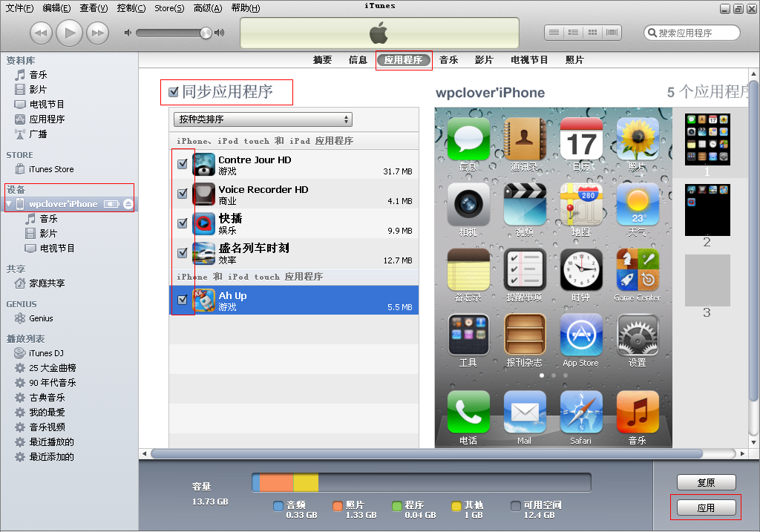Screen dimensions: 760x532
Task: Click the App Store icon on iPhone screen
Action: pyautogui.click(x=581, y=335)
